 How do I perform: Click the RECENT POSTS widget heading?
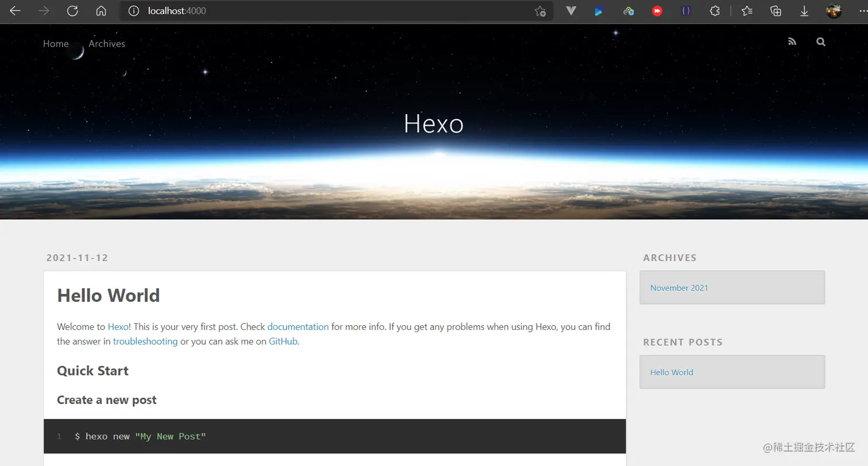[683, 342]
